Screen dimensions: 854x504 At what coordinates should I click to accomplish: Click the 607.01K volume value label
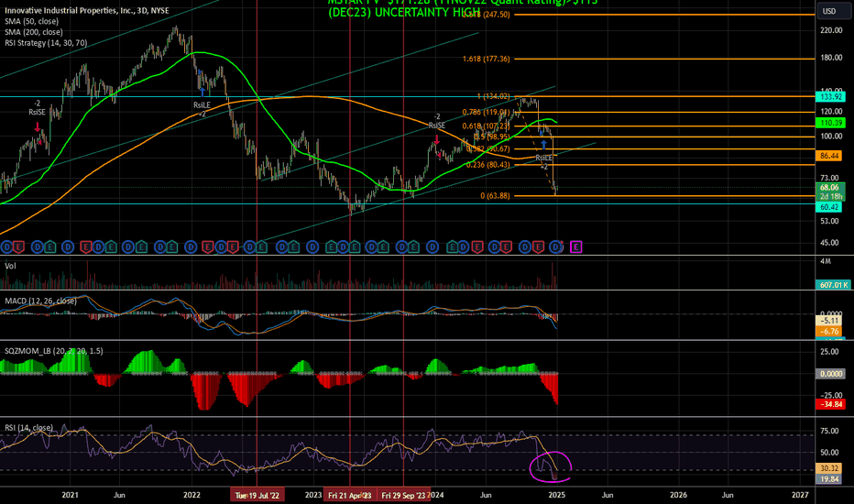[833, 285]
